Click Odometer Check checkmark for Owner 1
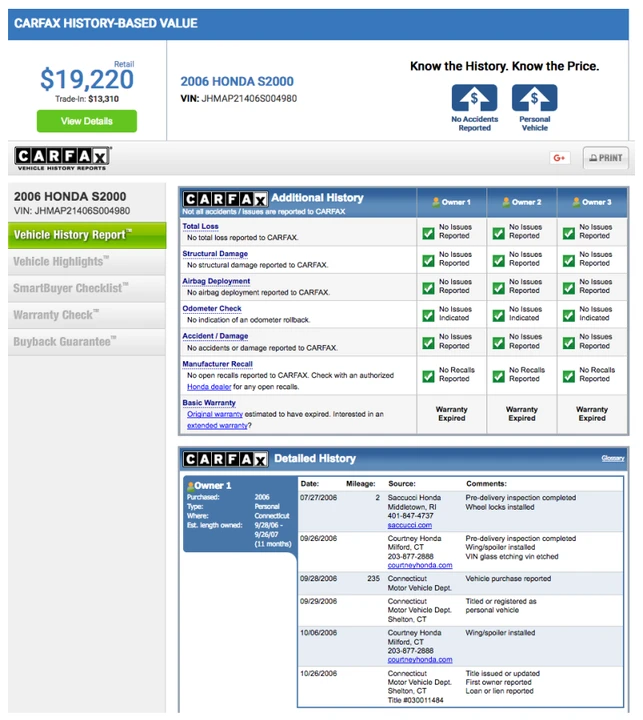Image resolution: width=643 pixels, height=720 pixels. coord(429,315)
